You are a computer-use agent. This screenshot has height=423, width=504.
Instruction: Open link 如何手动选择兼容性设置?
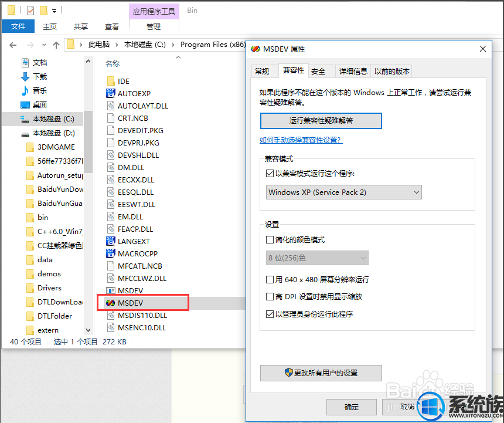click(301, 140)
